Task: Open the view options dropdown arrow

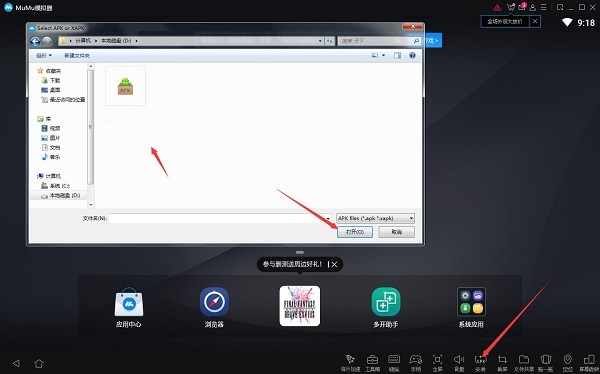Action: 383,56
